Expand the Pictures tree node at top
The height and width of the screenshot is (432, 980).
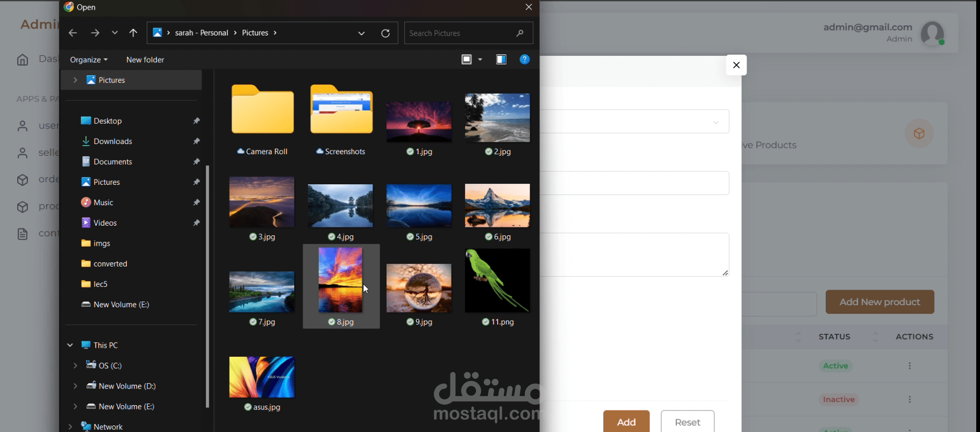click(75, 80)
